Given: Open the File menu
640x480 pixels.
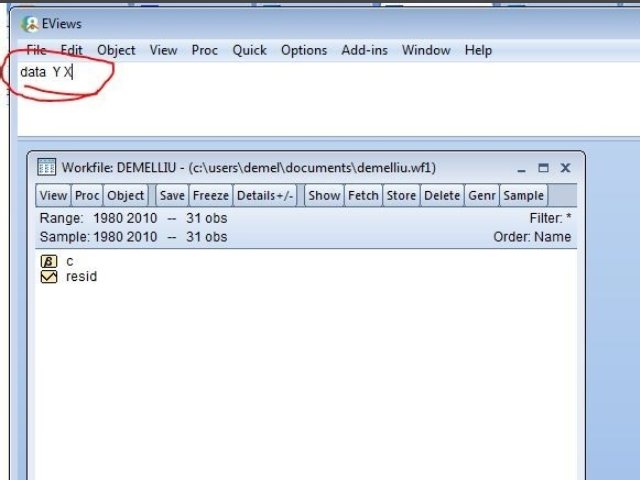Looking at the screenshot, I should [36, 50].
